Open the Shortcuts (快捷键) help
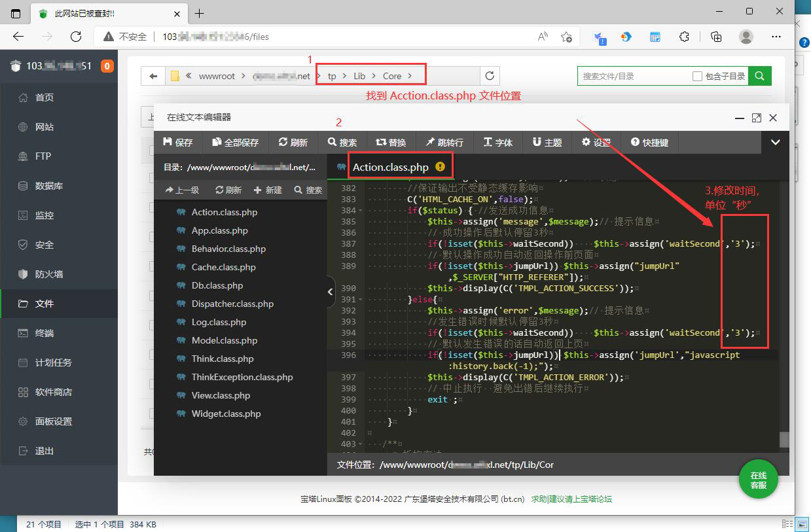Image resolution: width=811 pixels, height=532 pixels. [x=649, y=142]
